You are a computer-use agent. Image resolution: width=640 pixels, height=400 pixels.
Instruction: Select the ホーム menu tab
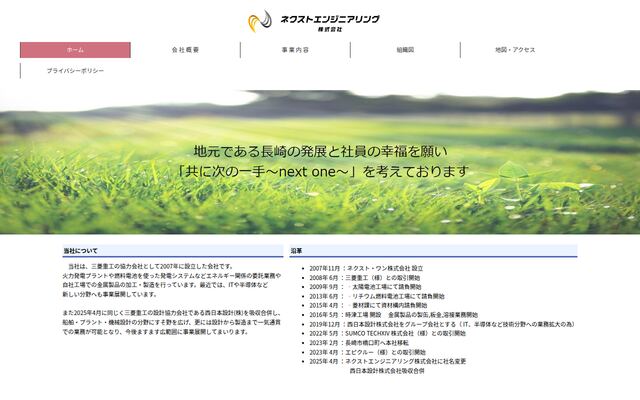[x=75, y=50]
